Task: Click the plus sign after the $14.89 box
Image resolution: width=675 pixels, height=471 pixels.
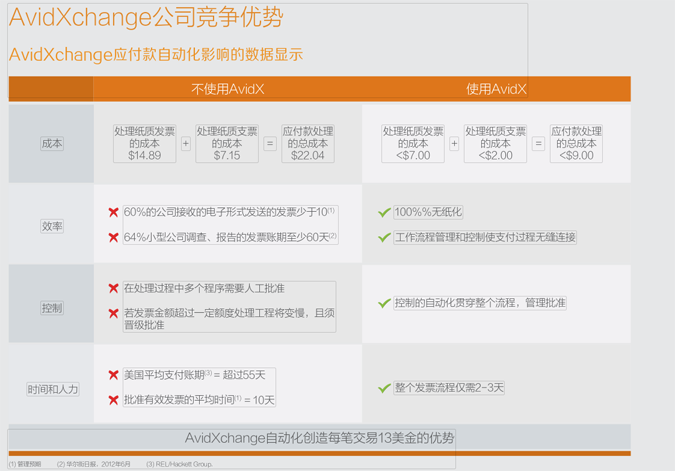Action: [186, 143]
